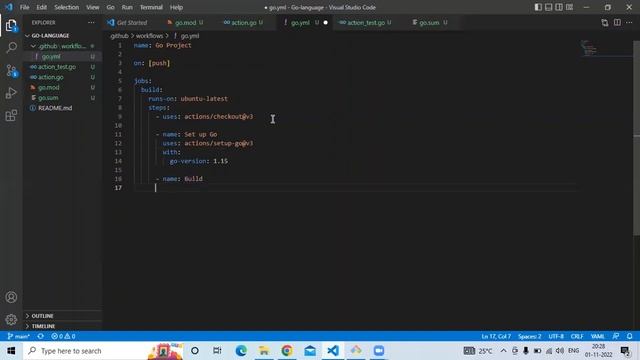Screen dimensions: 640x360
Task: Open Task View on the taskbar
Action: 217,351
